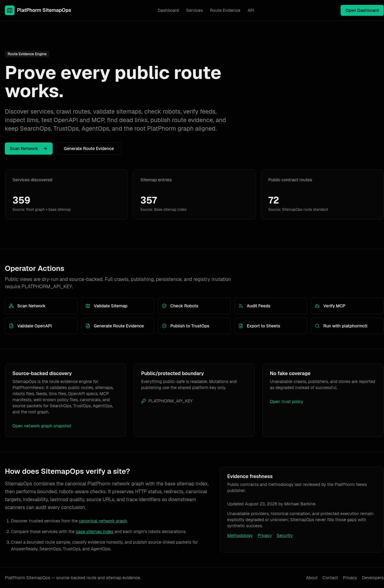The width and height of the screenshot is (384, 588).
Task: Click the Public/protected boundary card title
Action: tap(172, 373)
